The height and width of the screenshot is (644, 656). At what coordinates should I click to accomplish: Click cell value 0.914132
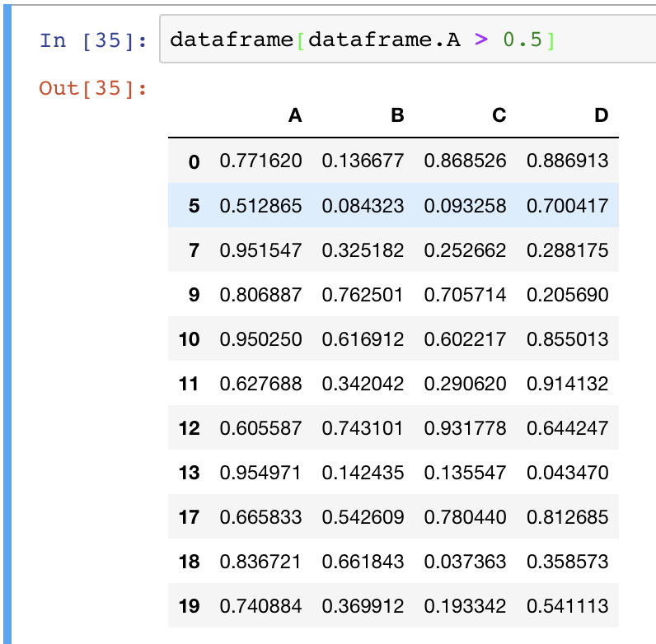coord(567,384)
